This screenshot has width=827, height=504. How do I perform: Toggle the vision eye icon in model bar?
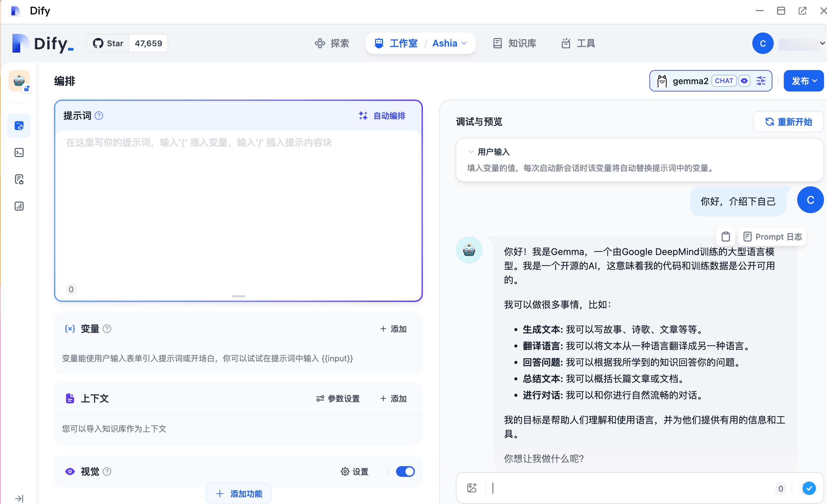pyautogui.click(x=745, y=80)
